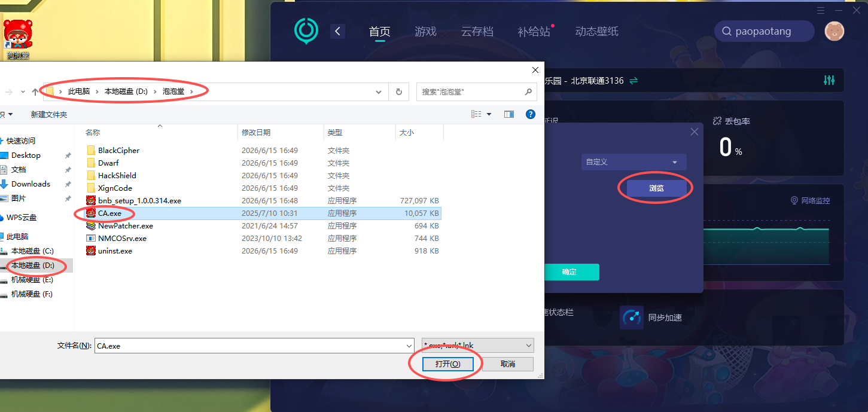Open the equalizer settings icon
The image size is (868, 412).
(829, 80)
